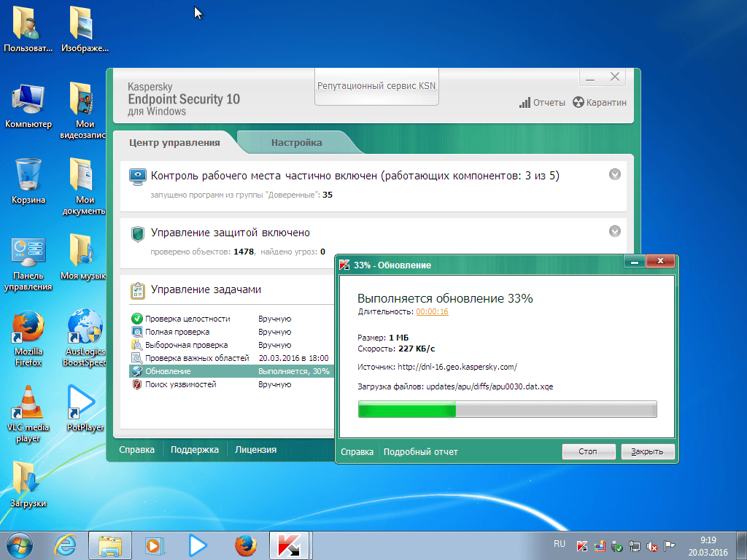Click Kaspersky taskbar button
The height and width of the screenshot is (560, 747).
(x=289, y=545)
